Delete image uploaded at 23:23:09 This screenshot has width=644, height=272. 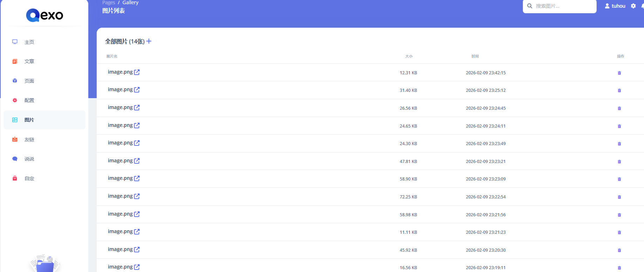619,179
